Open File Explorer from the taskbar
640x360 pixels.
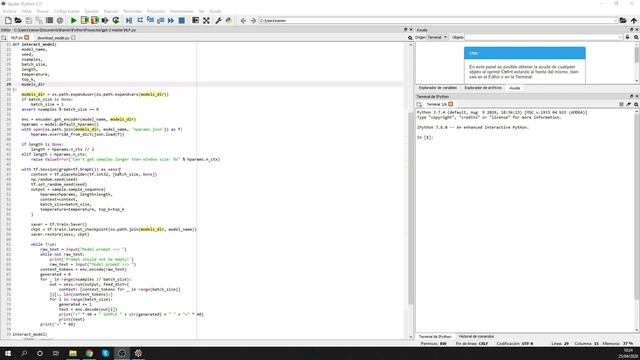coord(73,353)
